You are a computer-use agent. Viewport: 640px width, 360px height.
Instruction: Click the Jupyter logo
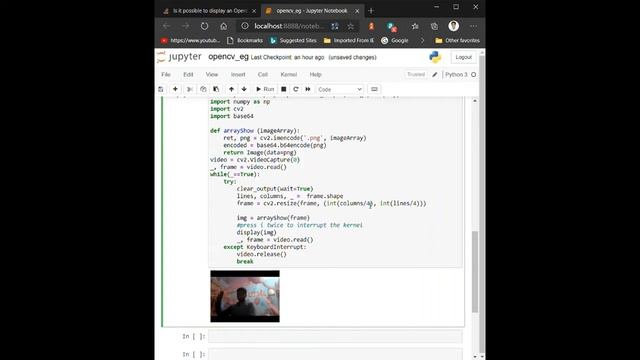180,57
